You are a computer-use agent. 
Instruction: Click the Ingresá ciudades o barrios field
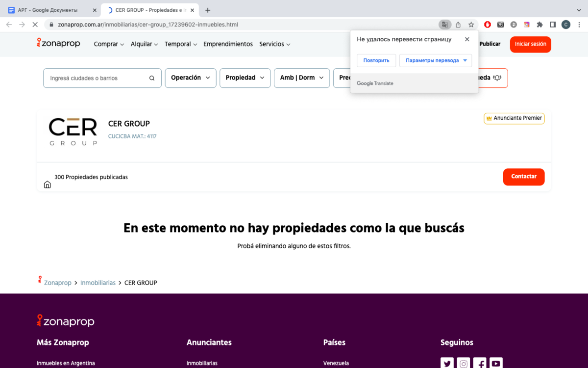(x=102, y=78)
